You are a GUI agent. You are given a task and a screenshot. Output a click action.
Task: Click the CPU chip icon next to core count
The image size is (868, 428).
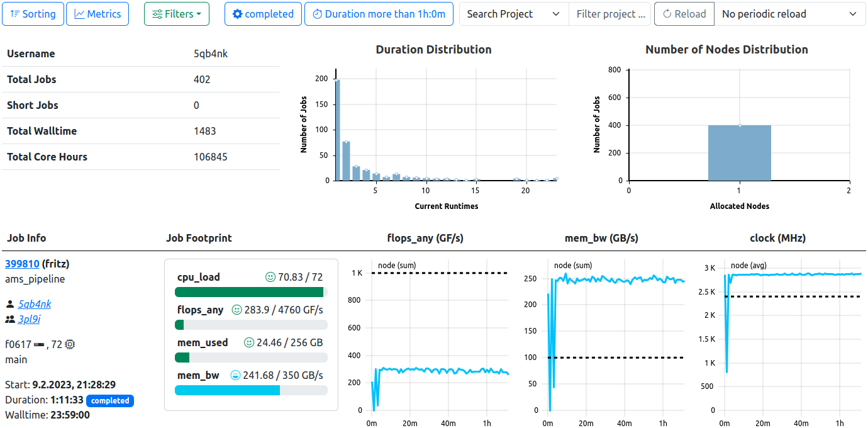click(69, 344)
